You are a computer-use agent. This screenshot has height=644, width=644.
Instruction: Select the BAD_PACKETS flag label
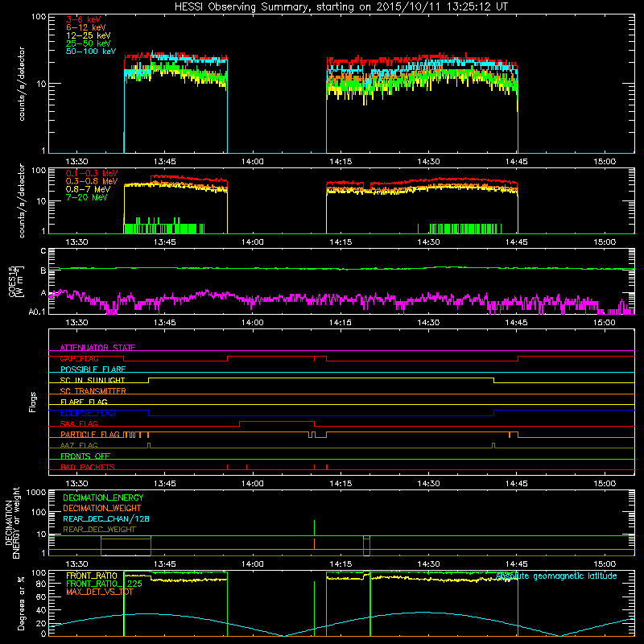(x=88, y=467)
